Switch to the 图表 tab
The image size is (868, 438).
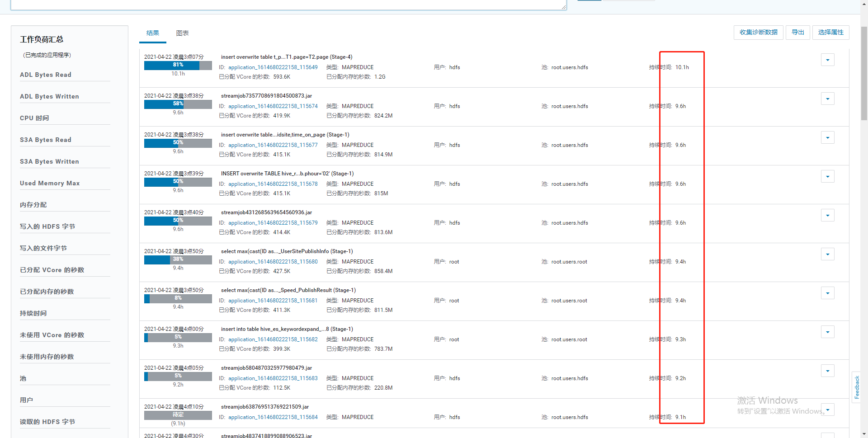coord(182,33)
